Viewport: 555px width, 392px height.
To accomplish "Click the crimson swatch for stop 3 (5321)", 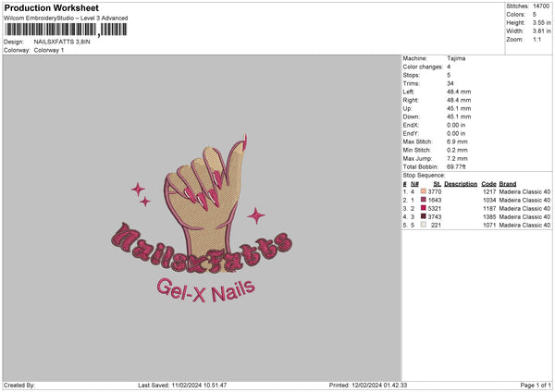I will coord(424,208).
